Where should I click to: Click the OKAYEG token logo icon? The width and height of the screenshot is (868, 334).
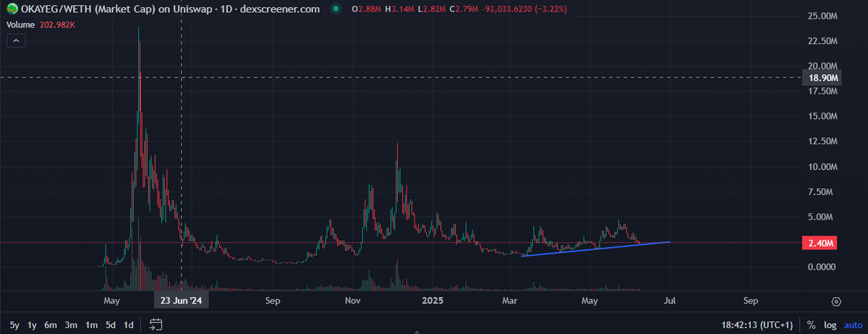tap(12, 9)
